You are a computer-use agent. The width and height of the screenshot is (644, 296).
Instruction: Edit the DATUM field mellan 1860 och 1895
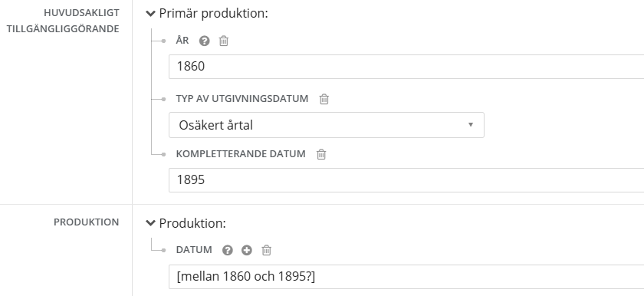tap(406, 277)
